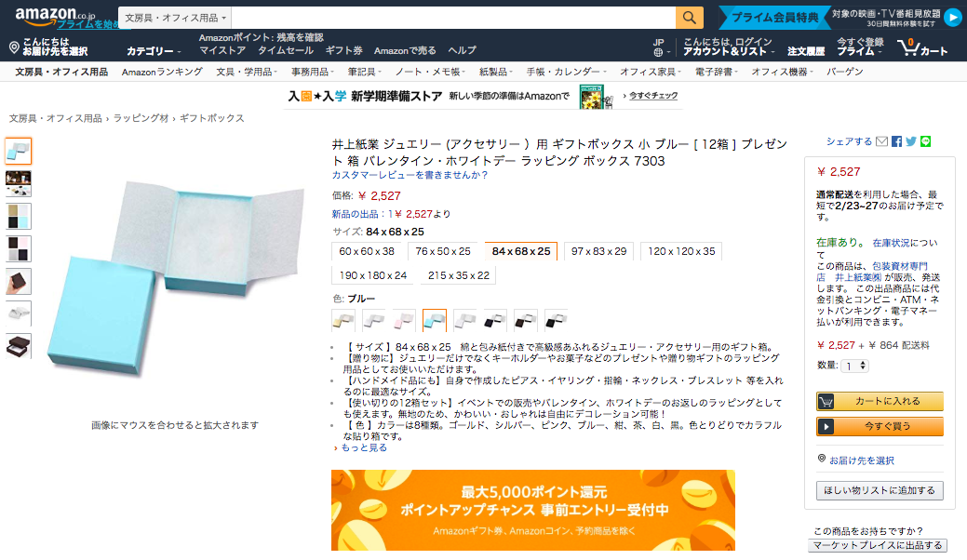Open the Amazonランキング tab

(x=162, y=72)
